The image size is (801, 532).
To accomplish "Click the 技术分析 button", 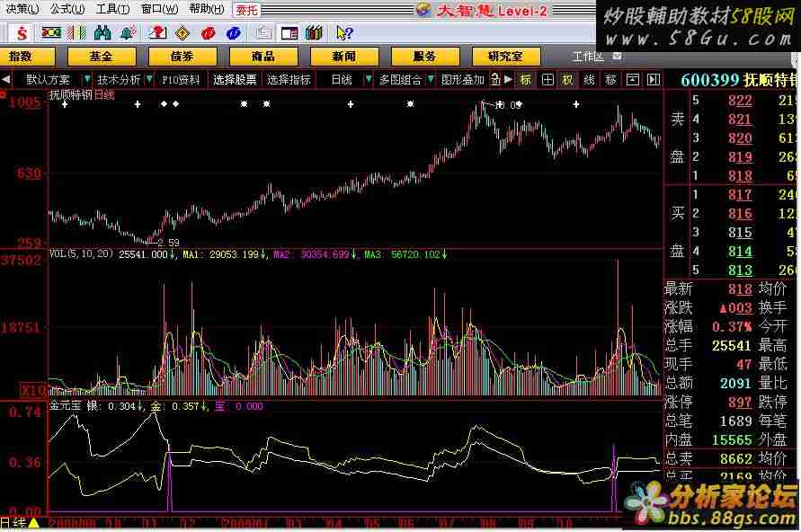I will 119,80.
